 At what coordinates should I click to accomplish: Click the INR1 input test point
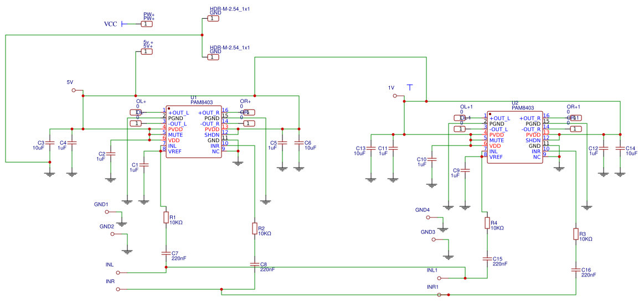coord(440,295)
